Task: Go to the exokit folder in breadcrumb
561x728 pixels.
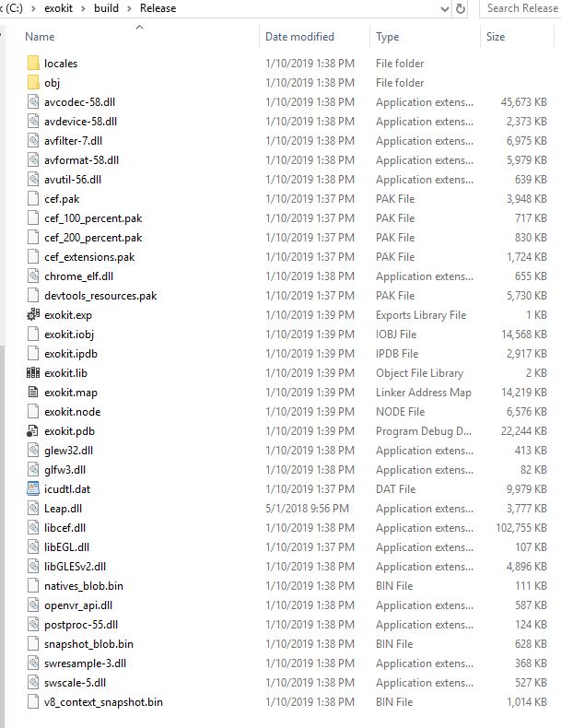Action: [58, 8]
